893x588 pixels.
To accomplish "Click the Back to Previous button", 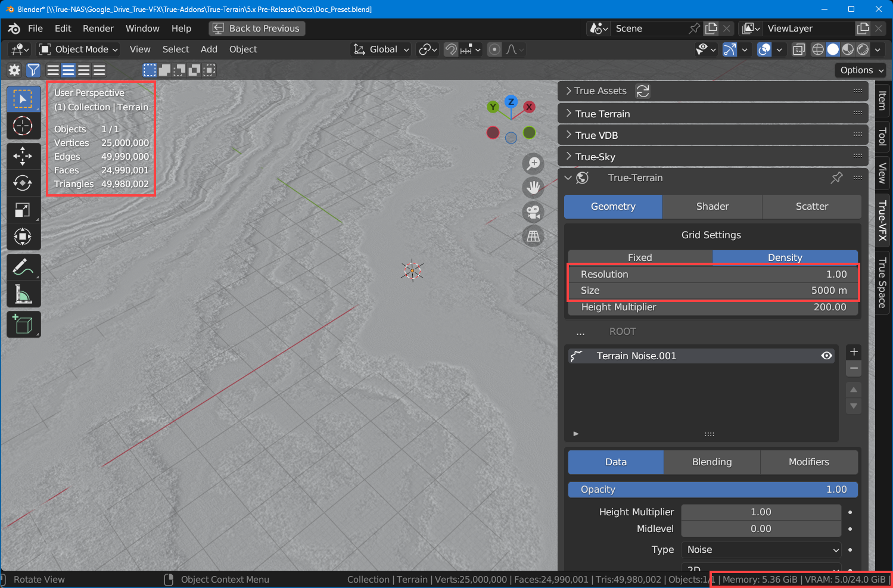I will click(x=257, y=29).
